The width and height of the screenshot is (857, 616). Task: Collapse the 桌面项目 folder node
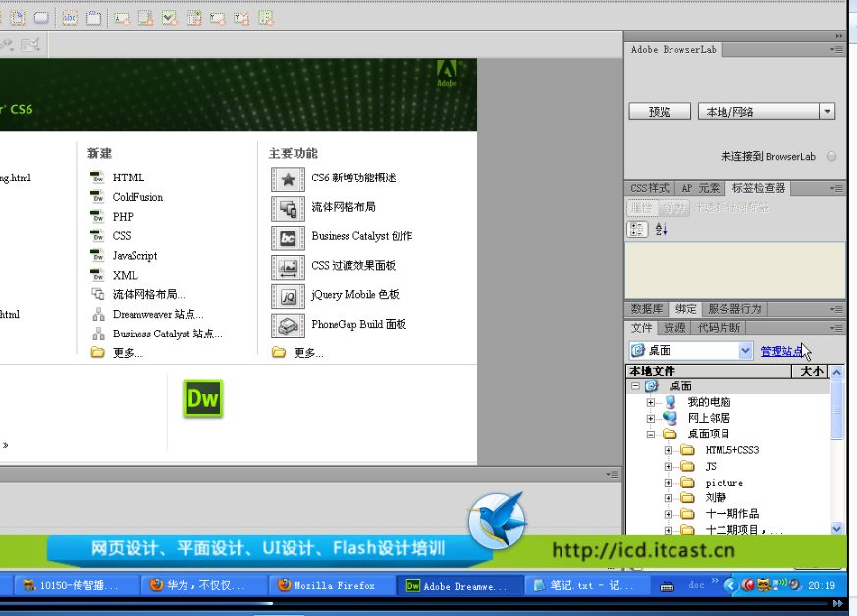point(651,435)
